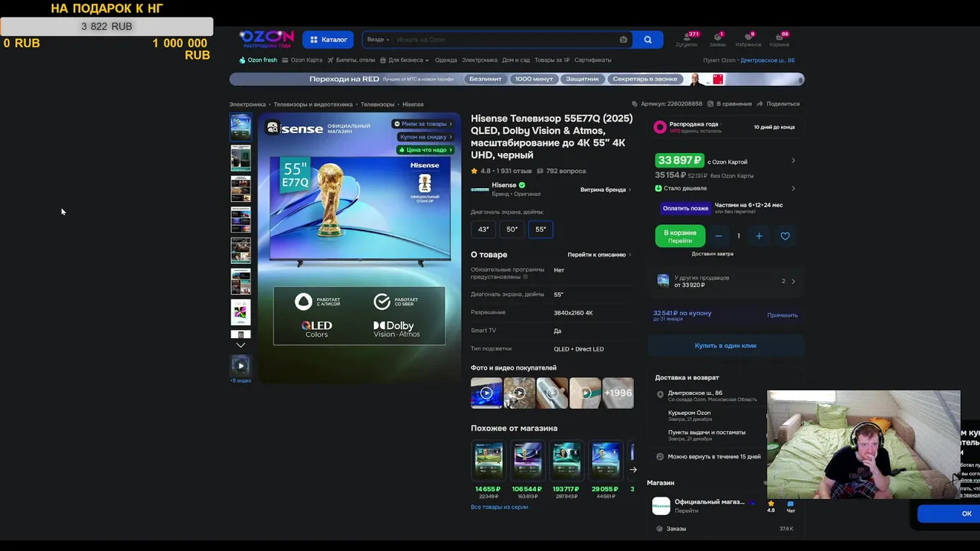This screenshot has width=980, height=551.
Task: Open 'Купон на скидку' badge
Action: [x=425, y=137]
